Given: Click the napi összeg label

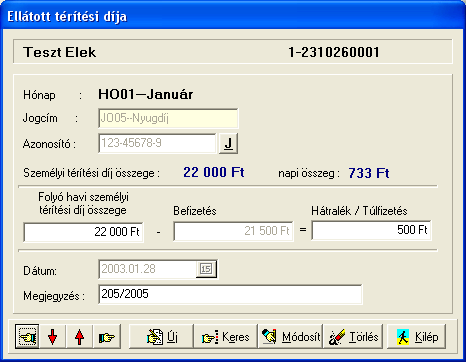Looking at the screenshot, I should (309, 174).
